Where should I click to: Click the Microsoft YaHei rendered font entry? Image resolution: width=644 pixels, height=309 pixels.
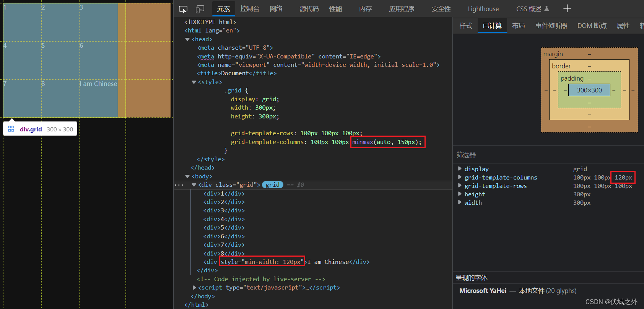[x=518, y=291]
